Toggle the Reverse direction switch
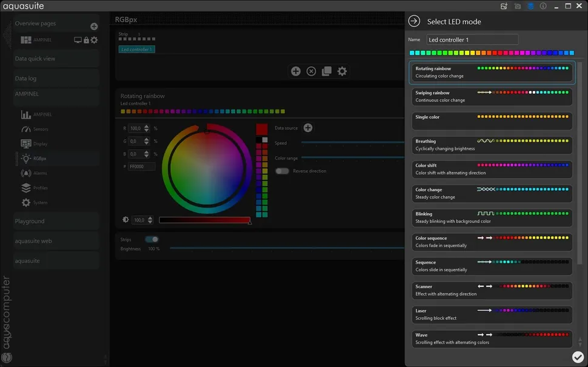The image size is (588, 367). tap(282, 171)
